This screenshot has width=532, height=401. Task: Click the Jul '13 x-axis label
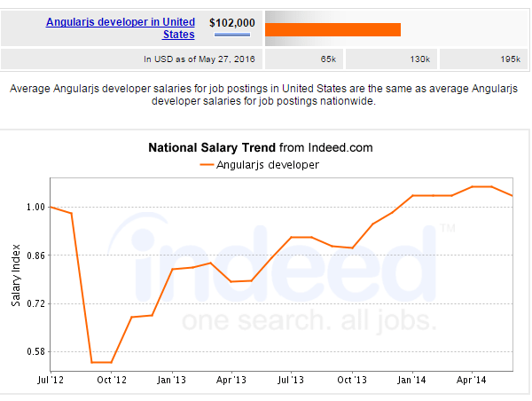pos(291,380)
